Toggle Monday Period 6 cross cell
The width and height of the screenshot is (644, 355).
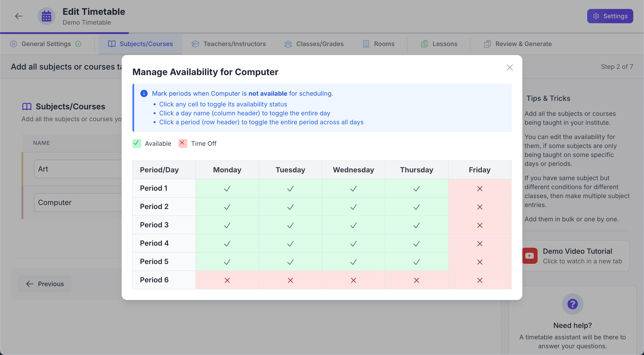point(227,280)
